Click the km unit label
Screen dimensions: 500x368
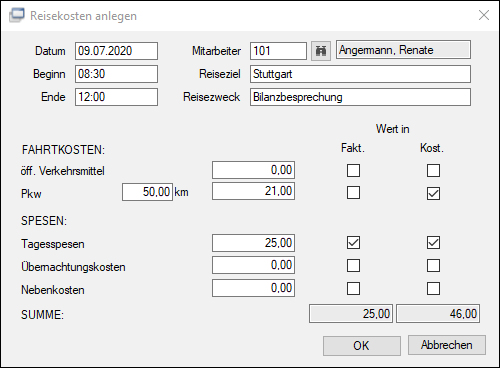coord(181,192)
